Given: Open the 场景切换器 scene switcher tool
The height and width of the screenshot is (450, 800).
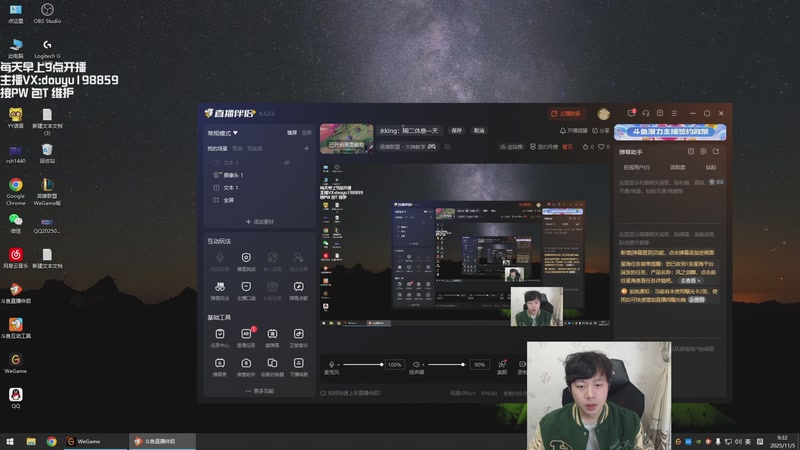Looking at the screenshot, I should [272, 367].
